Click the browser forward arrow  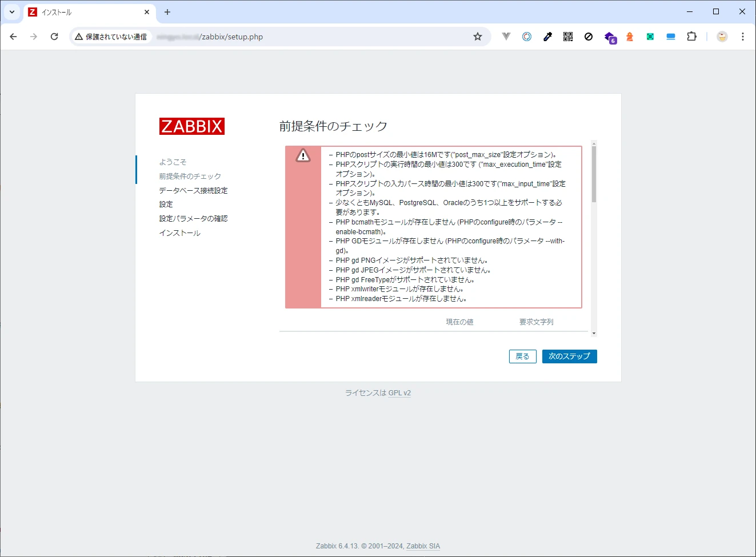pos(34,37)
